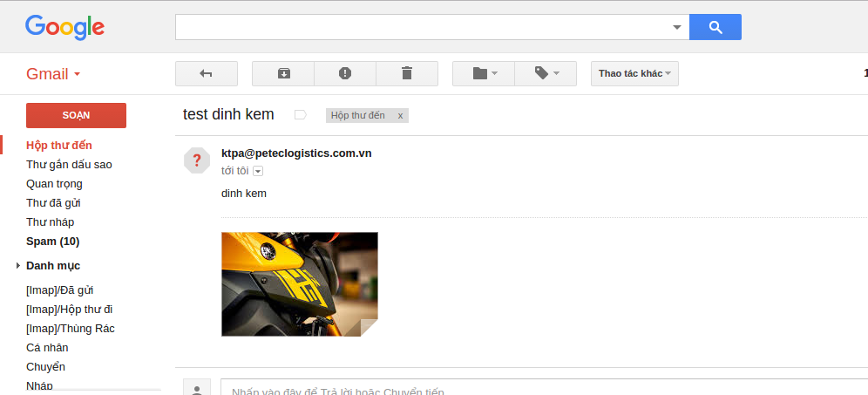This screenshot has width=868, height=395.
Task: Open Chuyển label
Action: [x=45, y=367]
